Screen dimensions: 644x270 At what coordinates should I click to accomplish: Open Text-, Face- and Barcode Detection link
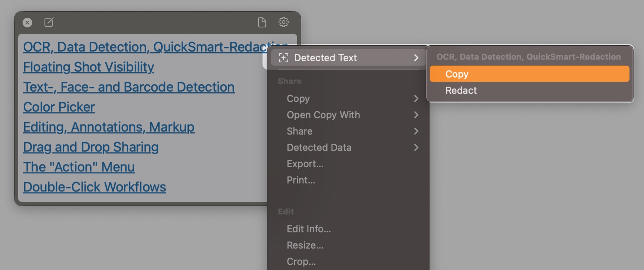129,87
